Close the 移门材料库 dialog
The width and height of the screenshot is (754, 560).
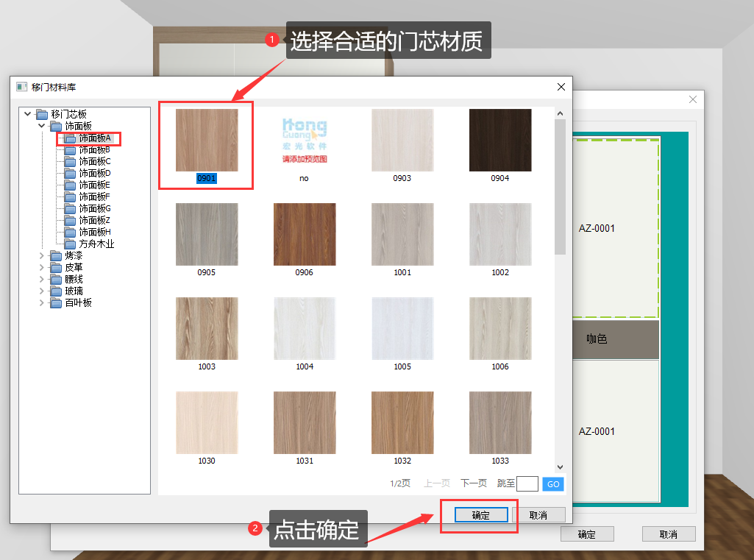[561, 87]
